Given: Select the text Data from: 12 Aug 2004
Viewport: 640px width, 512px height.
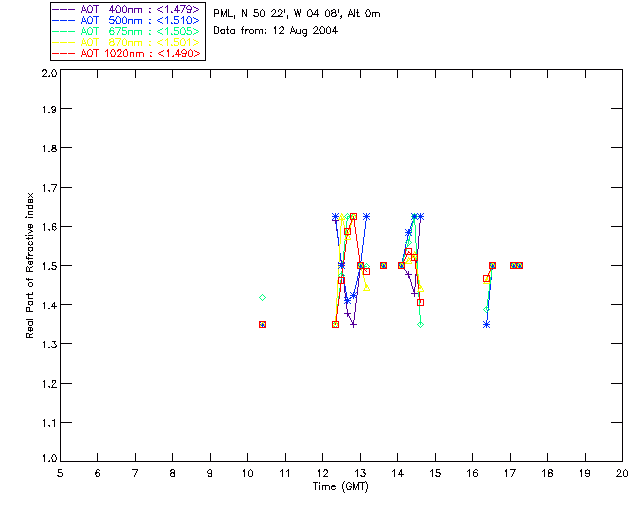Looking at the screenshot, I should coord(276,31).
